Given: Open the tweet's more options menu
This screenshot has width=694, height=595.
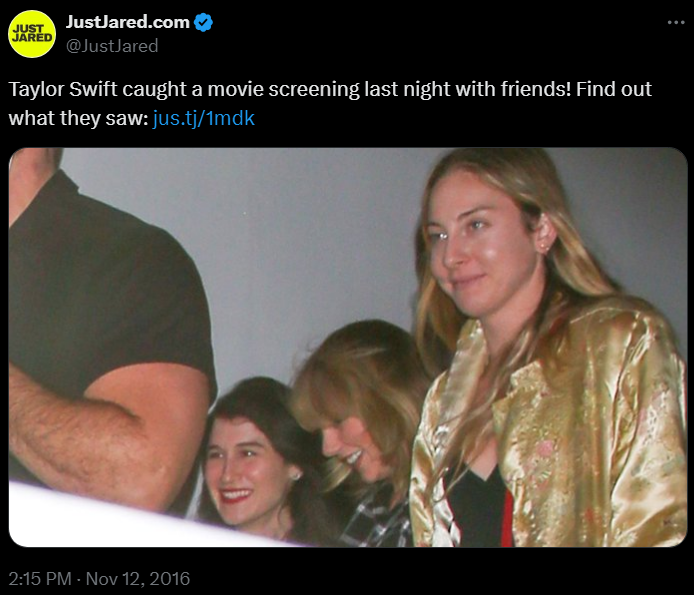Looking at the screenshot, I should click(x=676, y=23).
